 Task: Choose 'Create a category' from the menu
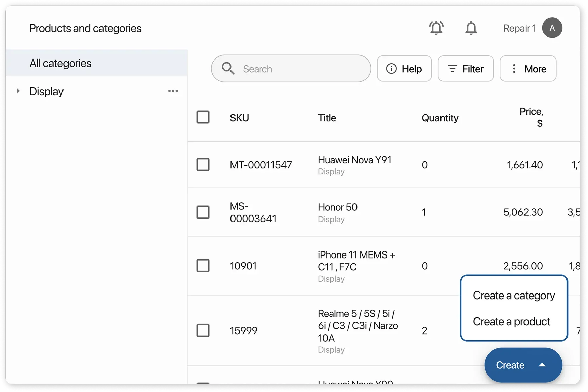coord(514,296)
